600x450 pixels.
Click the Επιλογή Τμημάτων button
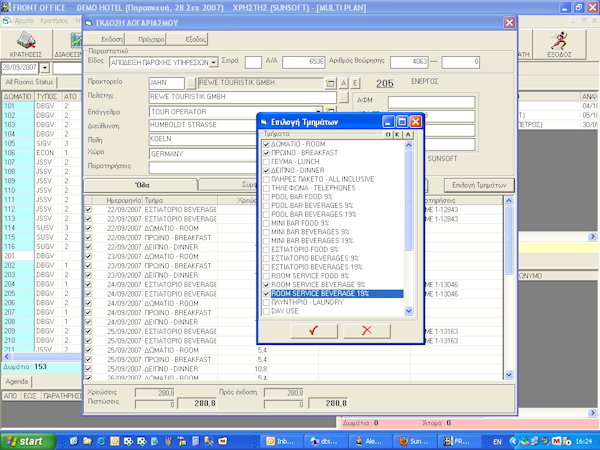(x=479, y=185)
